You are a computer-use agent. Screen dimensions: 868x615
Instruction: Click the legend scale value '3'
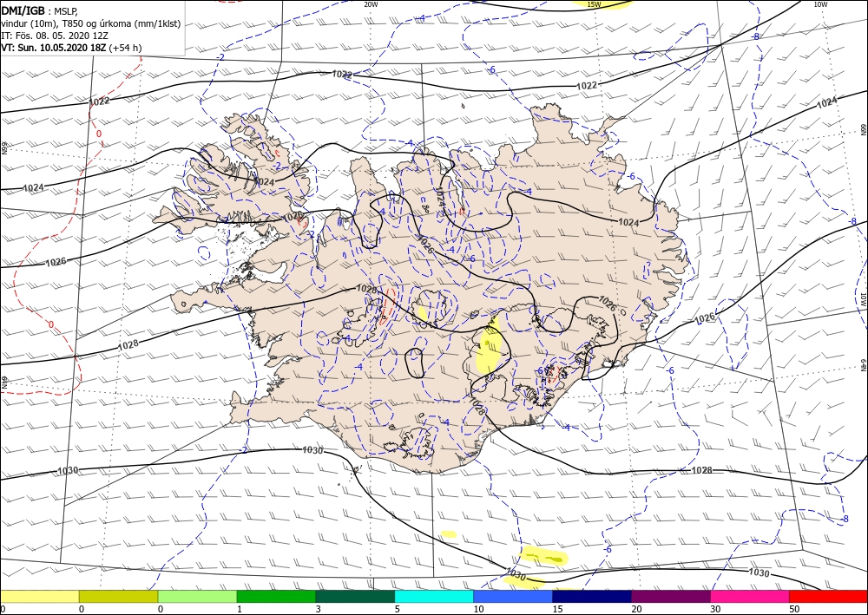click(x=319, y=609)
